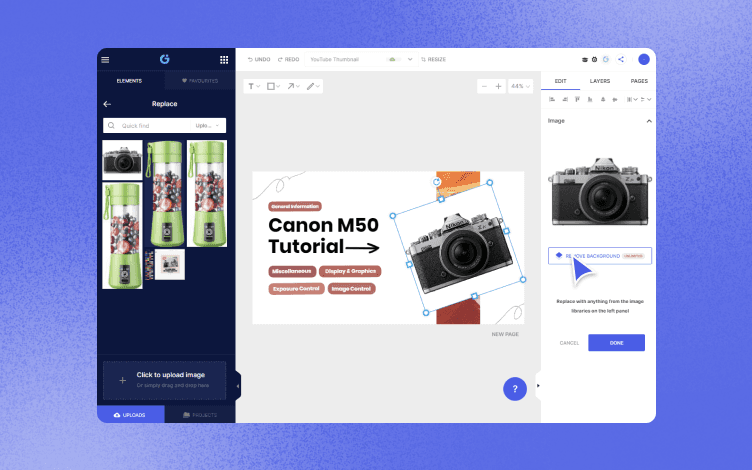Collapse the right panel with the side arrow
Viewport: 752px width, 470px height.
[538, 386]
